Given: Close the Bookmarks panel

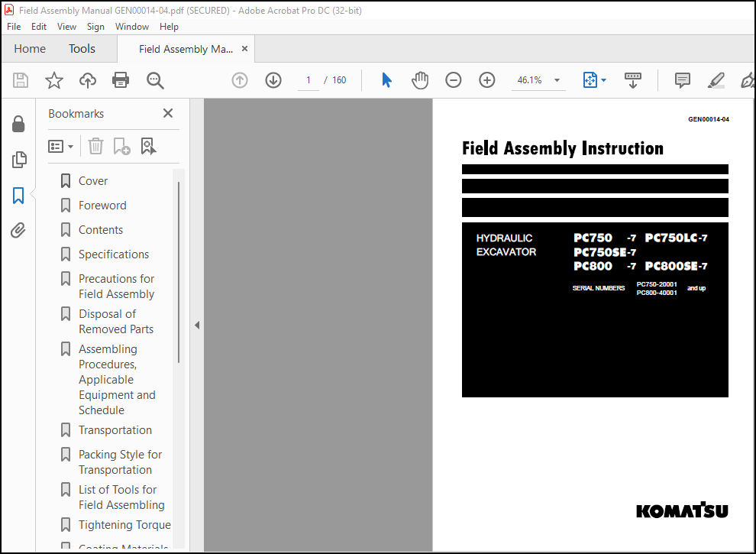Looking at the screenshot, I should tap(168, 113).
